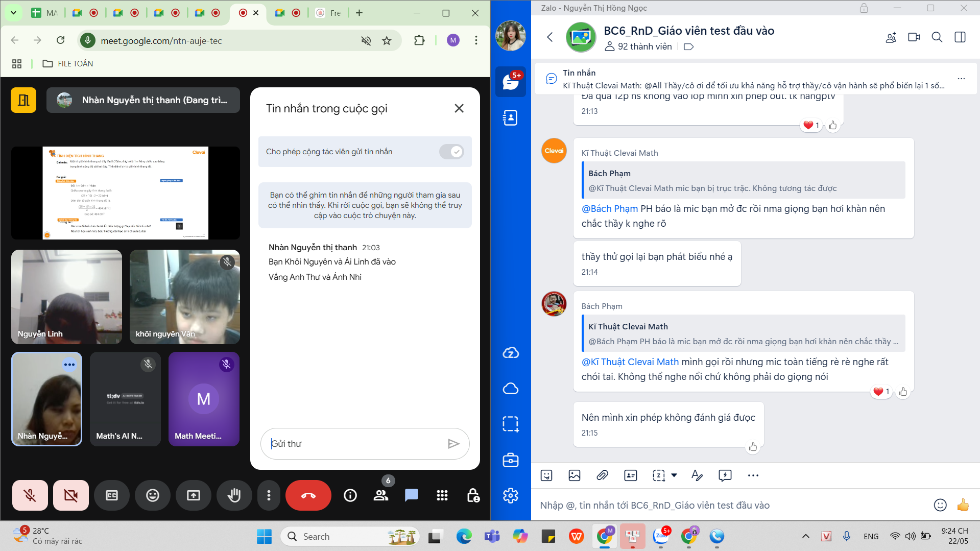Image resolution: width=980 pixels, height=551 pixels.
Task: Open options on the Nhàn Nguyễ... video tile
Action: 69,365
